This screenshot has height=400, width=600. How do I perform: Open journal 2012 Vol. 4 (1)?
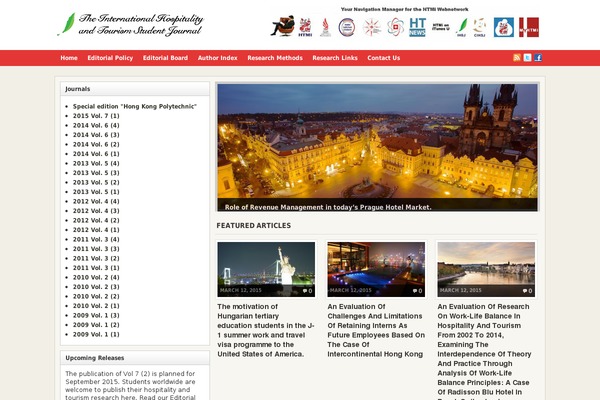tap(96, 230)
